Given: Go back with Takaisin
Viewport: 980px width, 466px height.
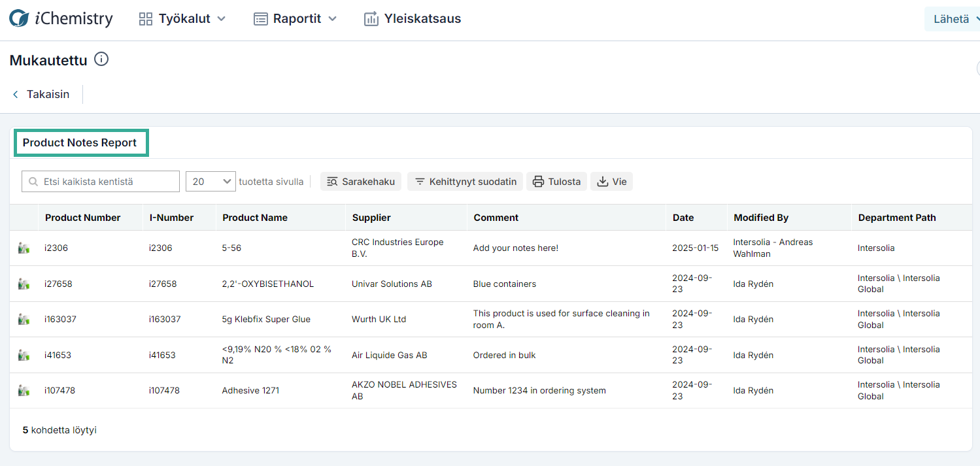Looking at the screenshot, I should (41, 94).
